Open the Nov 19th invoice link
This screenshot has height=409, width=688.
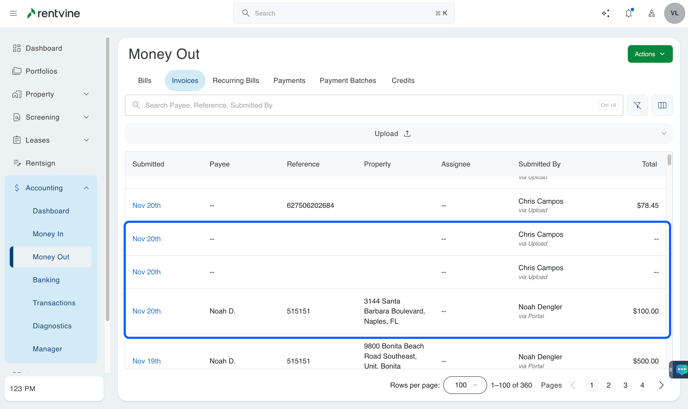point(146,361)
